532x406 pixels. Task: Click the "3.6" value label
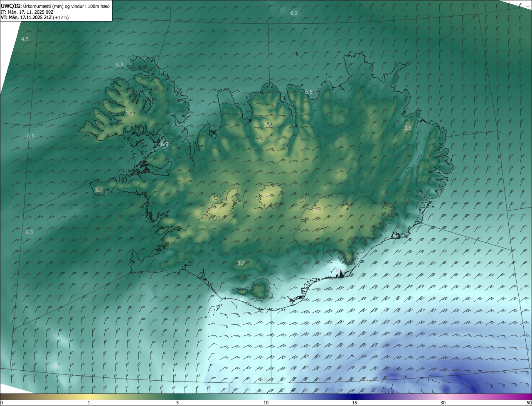coord(408,128)
